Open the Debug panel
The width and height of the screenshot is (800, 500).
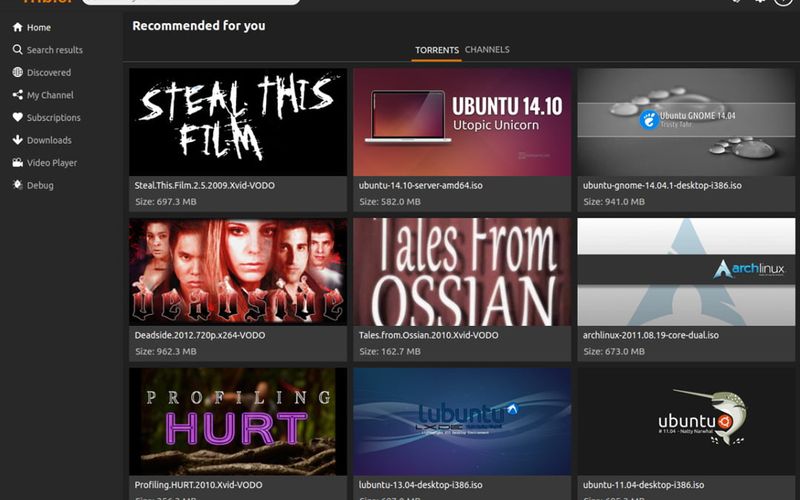coord(33,185)
